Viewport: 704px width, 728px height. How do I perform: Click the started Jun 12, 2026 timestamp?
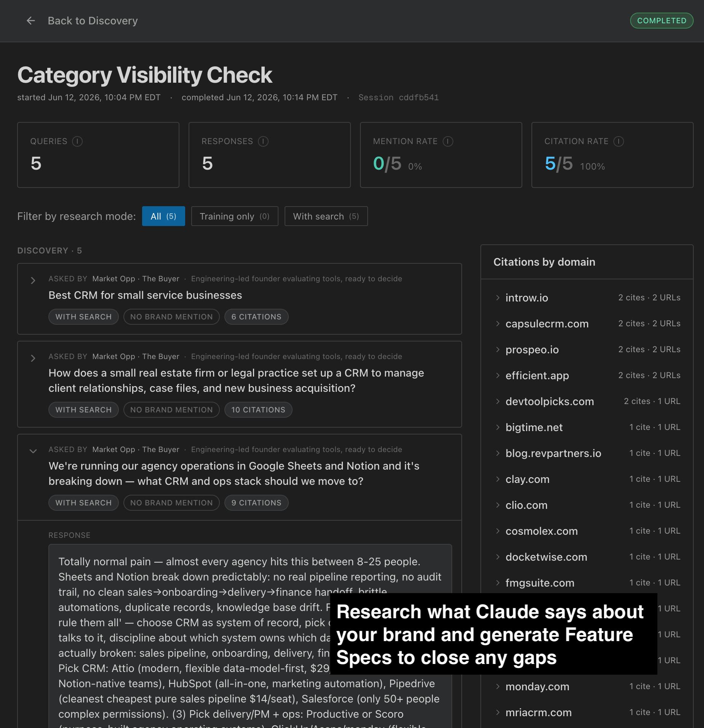89,98
